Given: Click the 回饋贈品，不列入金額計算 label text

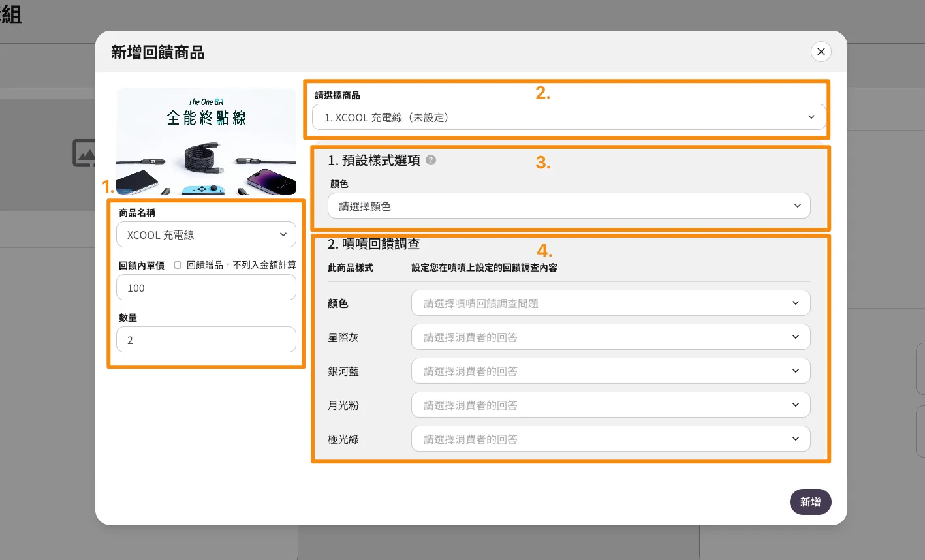Looking at the screenshot, I should click(x=241, y=265).
